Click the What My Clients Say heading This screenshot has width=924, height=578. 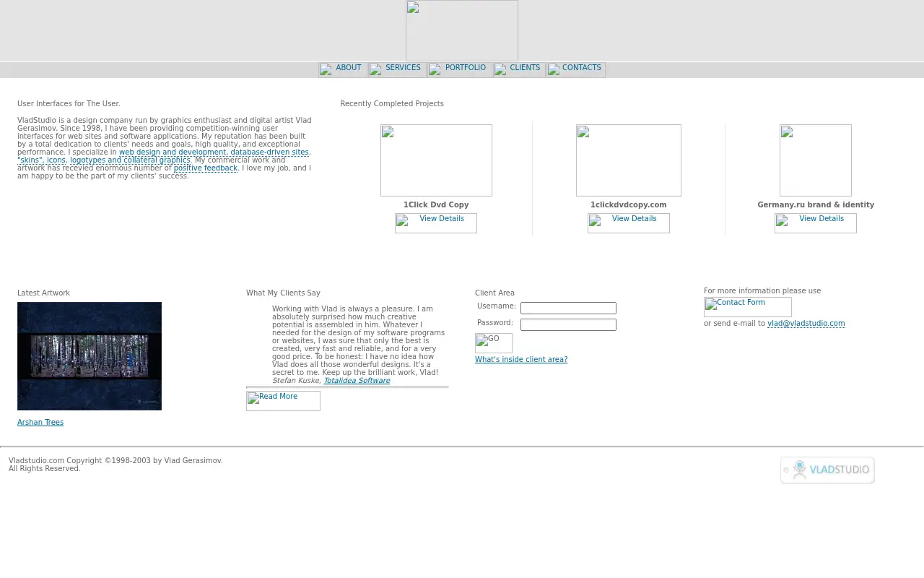pos(283,293)
